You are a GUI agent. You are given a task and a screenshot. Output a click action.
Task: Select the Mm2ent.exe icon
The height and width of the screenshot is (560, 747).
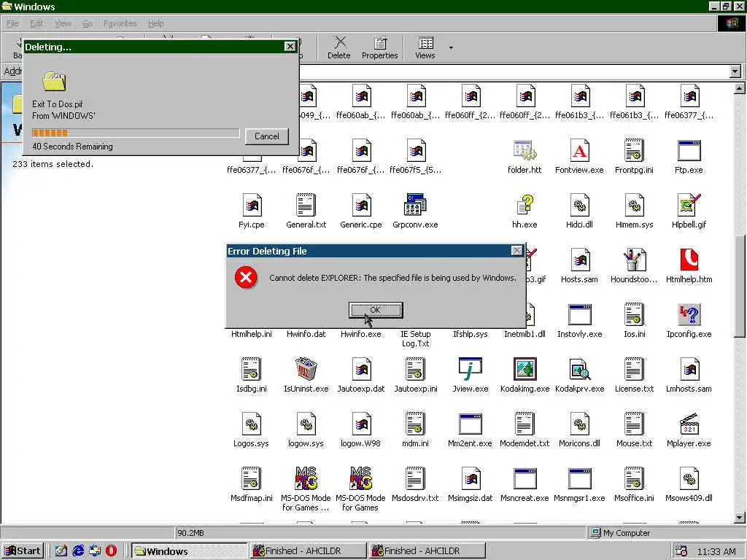(471, 424)
